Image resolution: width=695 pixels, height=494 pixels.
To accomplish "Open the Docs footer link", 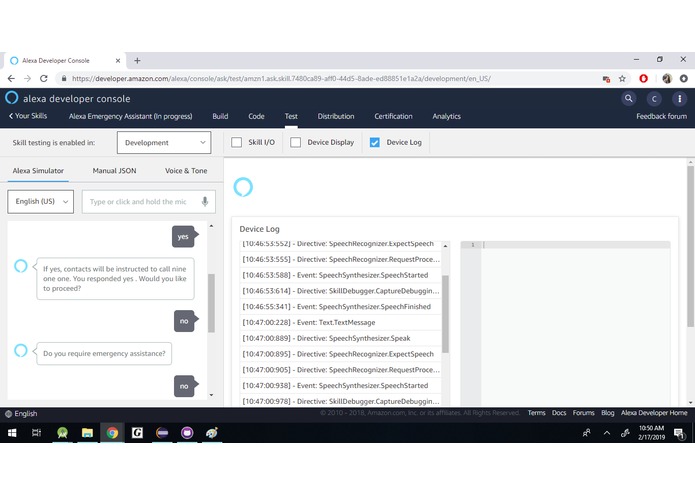I will [x=559, y=413].
